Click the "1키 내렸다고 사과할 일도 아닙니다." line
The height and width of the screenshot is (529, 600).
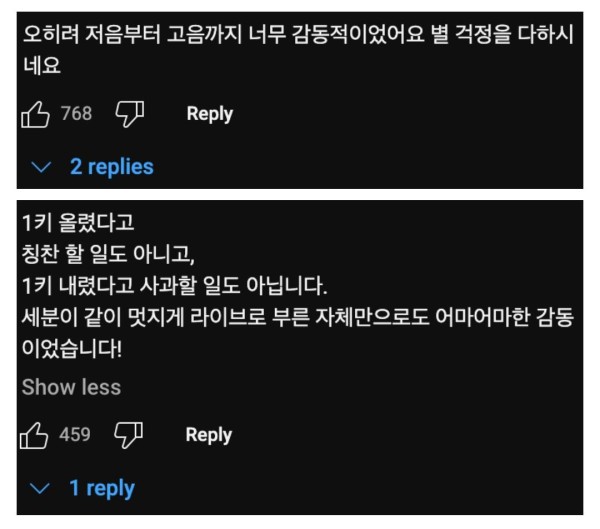[174, 286]
